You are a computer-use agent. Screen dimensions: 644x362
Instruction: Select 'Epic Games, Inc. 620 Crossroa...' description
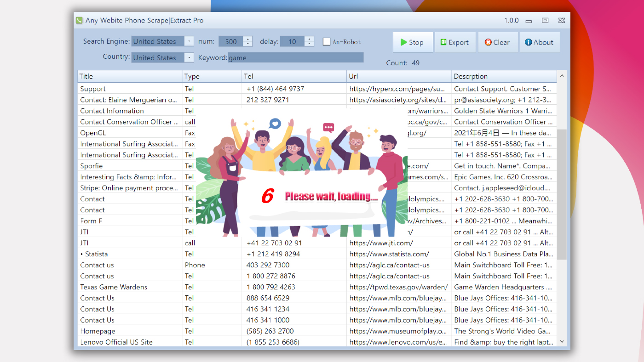504,177
